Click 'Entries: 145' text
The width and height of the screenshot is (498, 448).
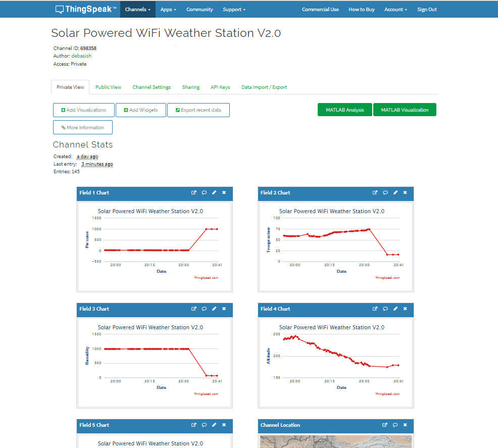coord(66,171)
